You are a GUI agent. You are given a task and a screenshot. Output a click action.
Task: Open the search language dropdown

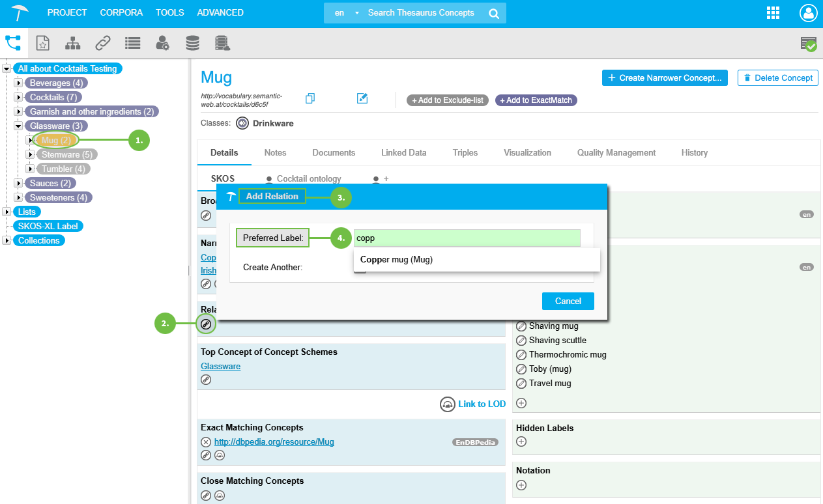coord(346,13)
